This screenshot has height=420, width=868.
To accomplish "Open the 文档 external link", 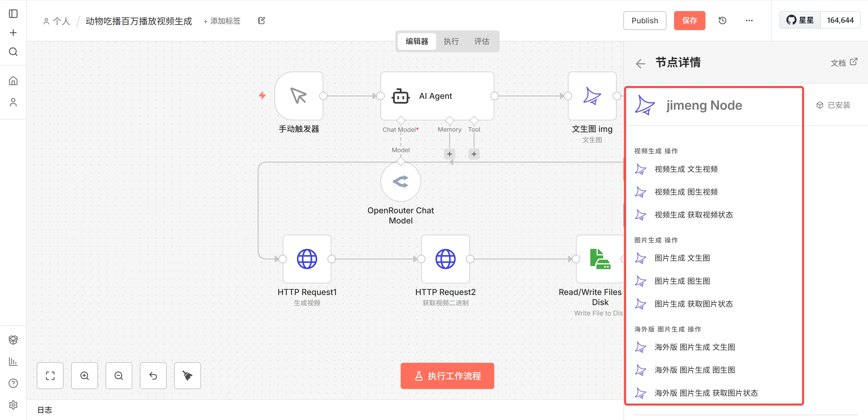I will pyautogui.click(x=844, y=63).
